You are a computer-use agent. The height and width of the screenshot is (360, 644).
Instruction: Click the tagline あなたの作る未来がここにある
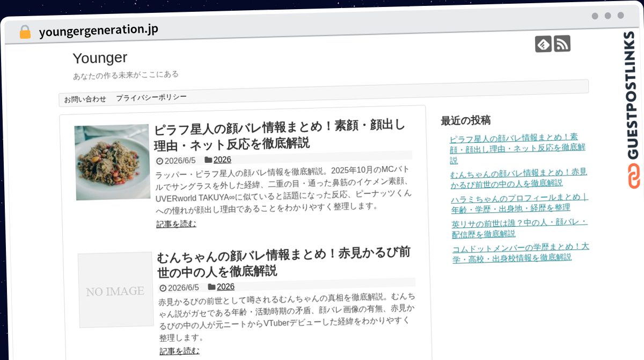click(126, 75)
